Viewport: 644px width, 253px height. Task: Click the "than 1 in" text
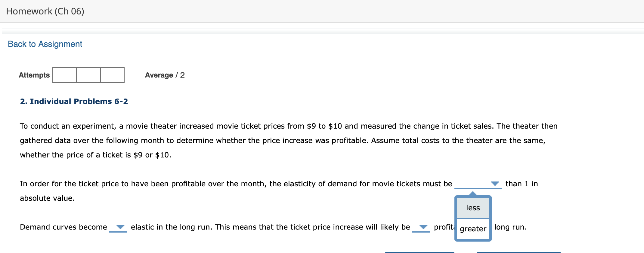522,184
